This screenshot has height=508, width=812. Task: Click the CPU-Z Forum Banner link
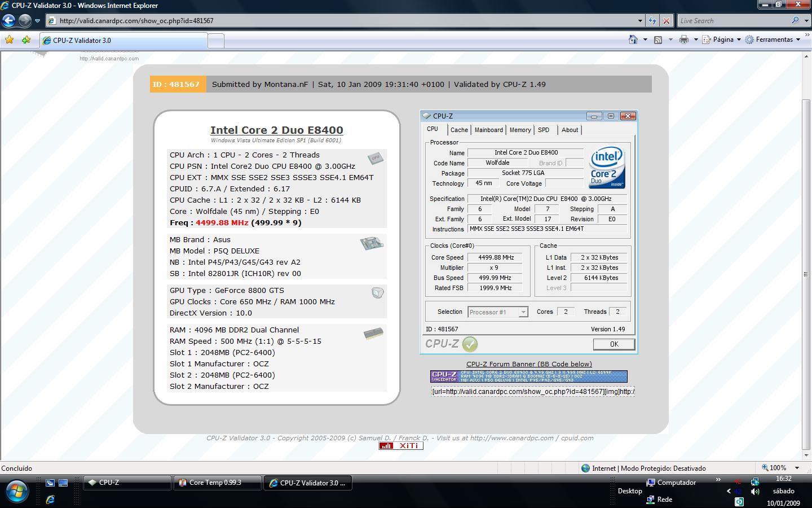tap(529, 364)
